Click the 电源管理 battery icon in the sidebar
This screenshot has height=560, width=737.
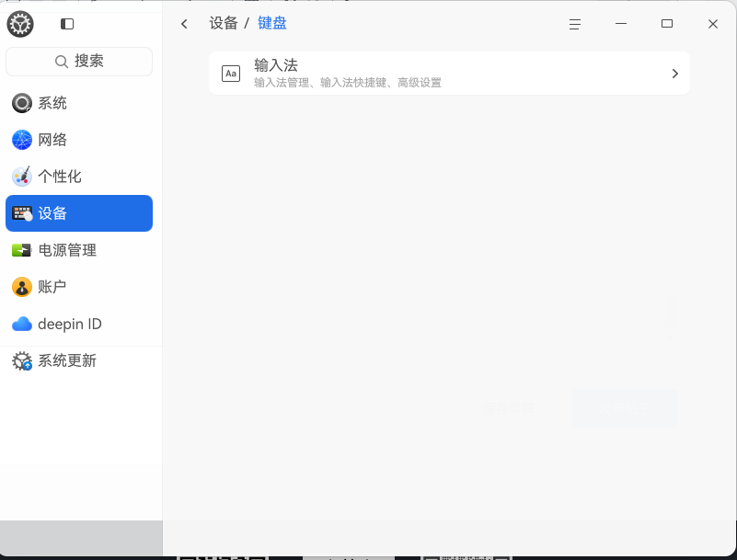21,250
